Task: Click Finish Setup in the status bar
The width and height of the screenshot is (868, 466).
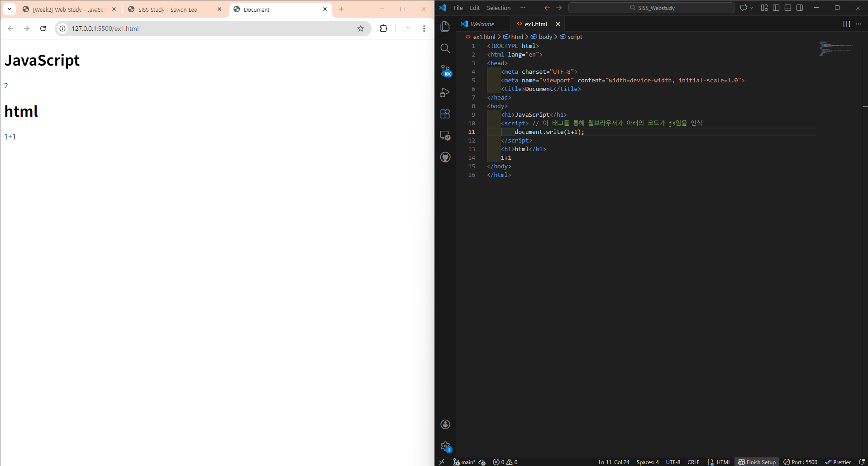Action: [757, 462]
